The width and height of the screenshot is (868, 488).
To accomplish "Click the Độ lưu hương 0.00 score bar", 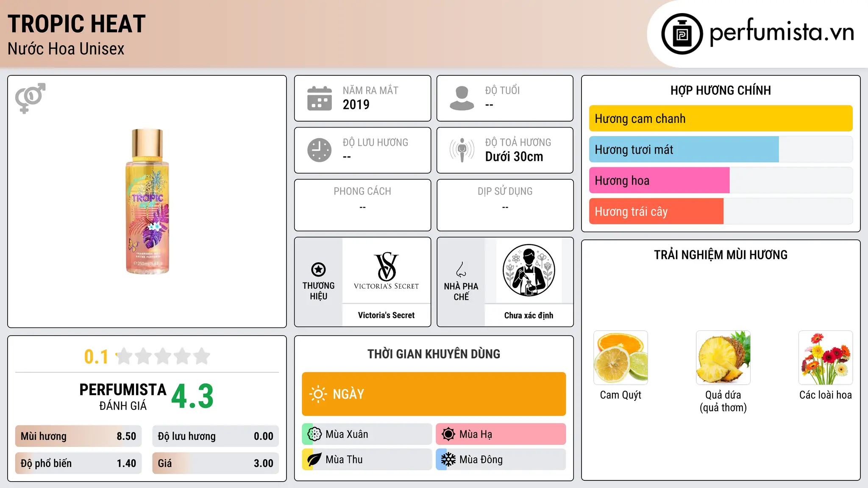I will point(216,436).
